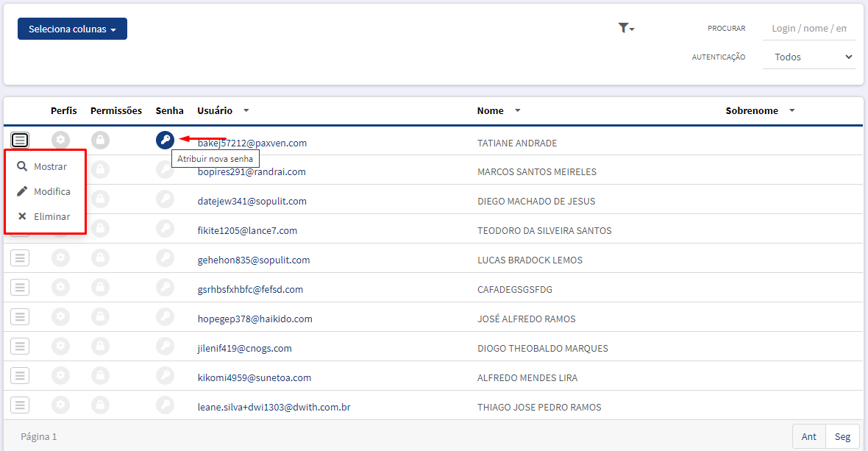Click the password key for gehehon835@sopulit.com
868x451 pixels.
pyautogui.click(x=165, y=258)
